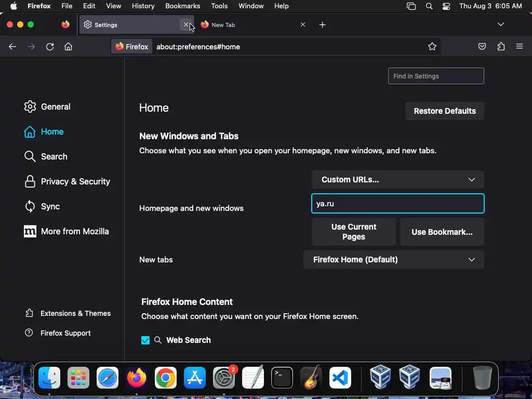Open System Settings with badge in dock
The image size is (532, 399).
coord(224,378)
